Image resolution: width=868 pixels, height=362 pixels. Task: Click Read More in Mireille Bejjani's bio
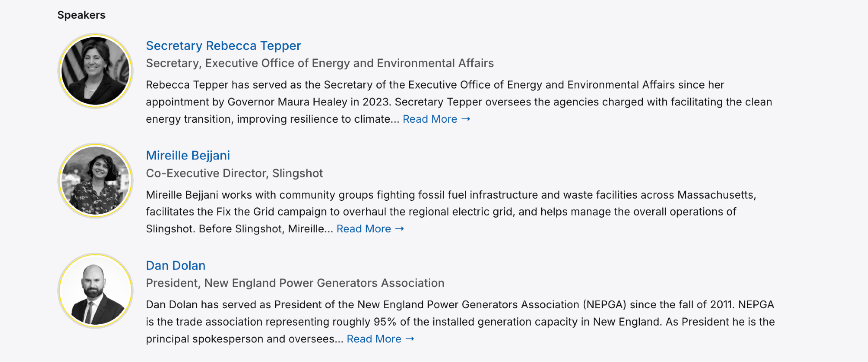[364, 228]
